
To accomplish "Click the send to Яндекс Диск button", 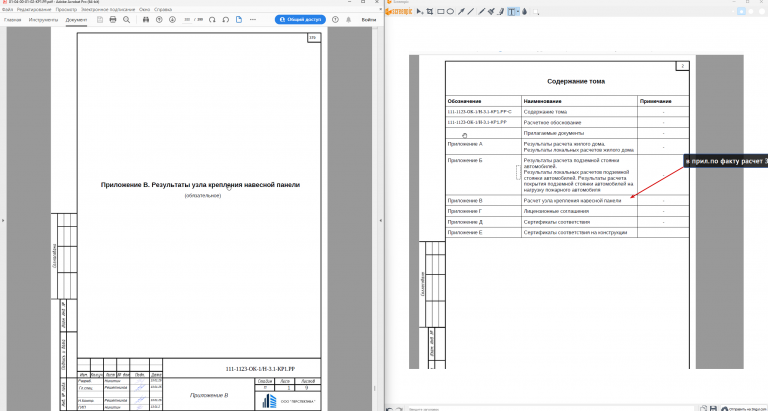I will (x=743, y=408).
